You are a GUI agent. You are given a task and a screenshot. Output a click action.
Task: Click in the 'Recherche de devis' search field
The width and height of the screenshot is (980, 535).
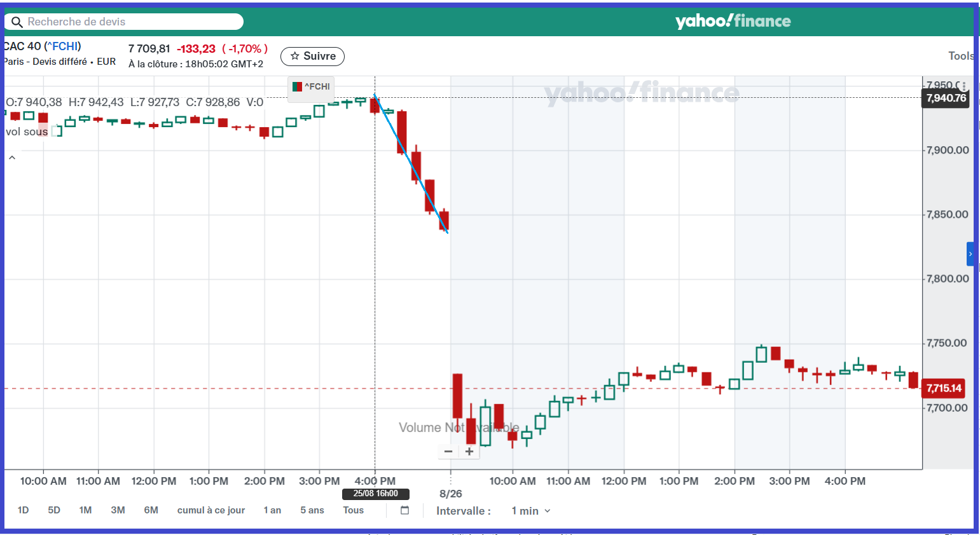pos(130,22)
